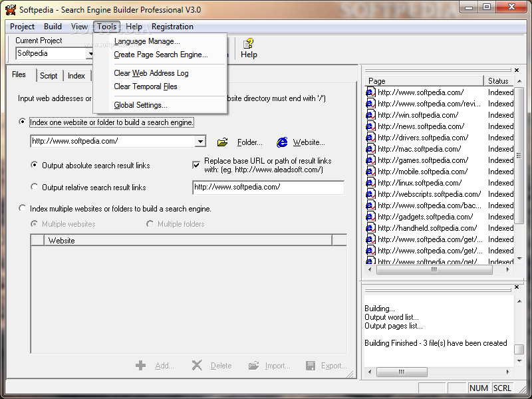Click the page list horizontal scrollbar thumb
The image size is (532, 399).
pos(434,270)
